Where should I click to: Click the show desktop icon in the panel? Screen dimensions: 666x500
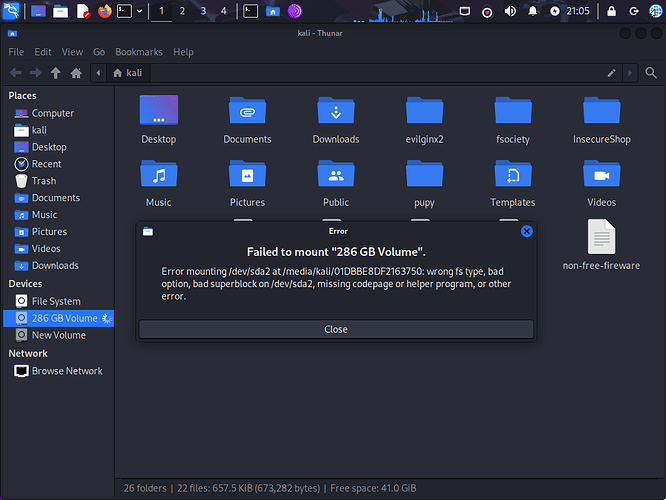tap(38, 11)
